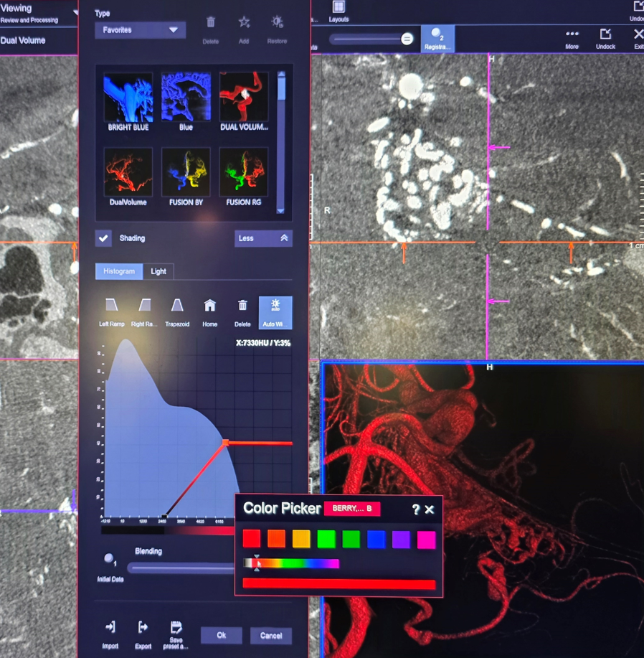Toggle the Shading checkbox
Viewport: 644px width, 658px height.
pos(104,238)
